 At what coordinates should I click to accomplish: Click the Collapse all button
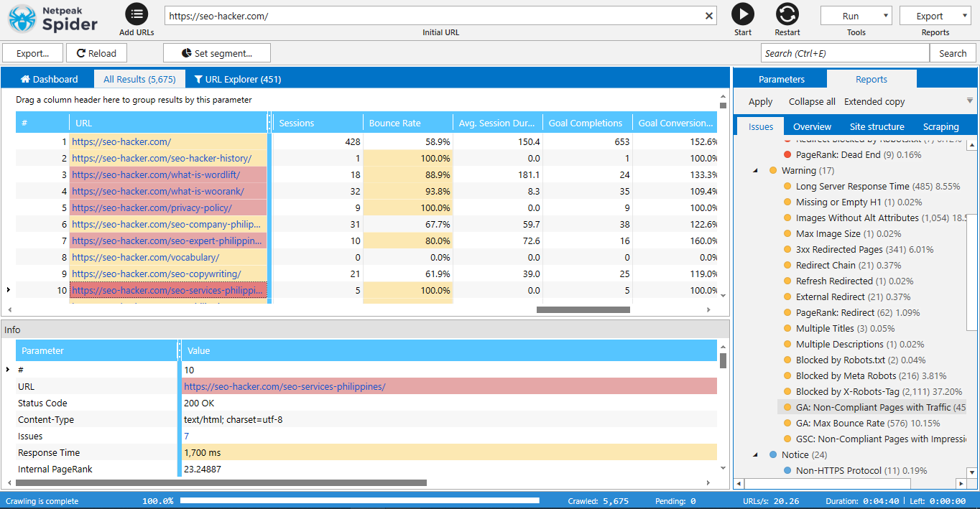[x=812, y=102]
